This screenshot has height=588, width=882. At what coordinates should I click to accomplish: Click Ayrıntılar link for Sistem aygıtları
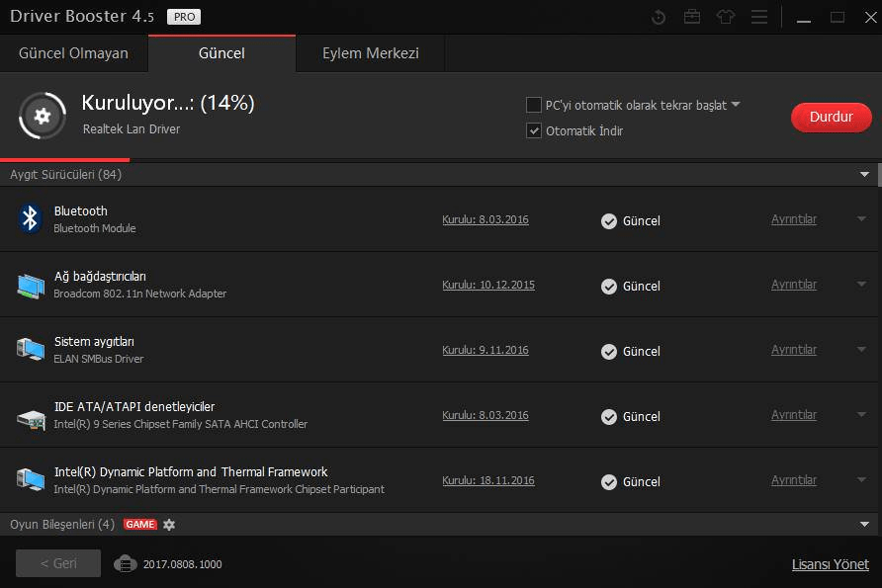(793, 350)
